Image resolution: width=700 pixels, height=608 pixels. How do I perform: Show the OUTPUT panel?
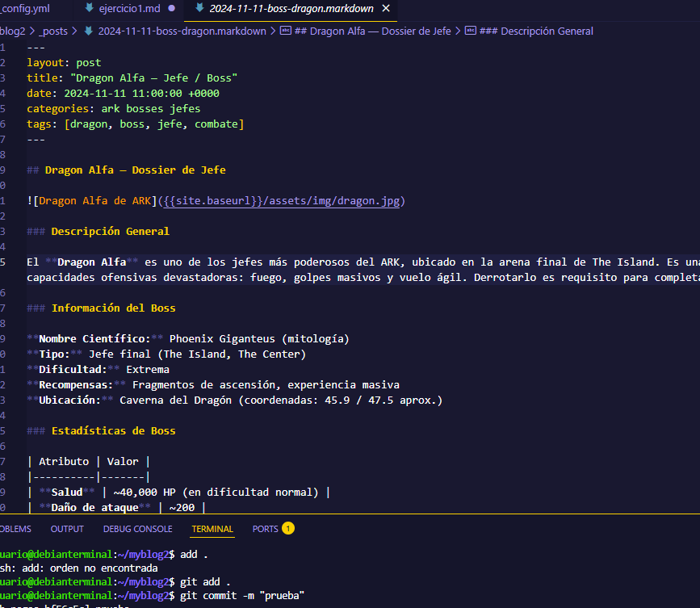click(x=67, y=530)
